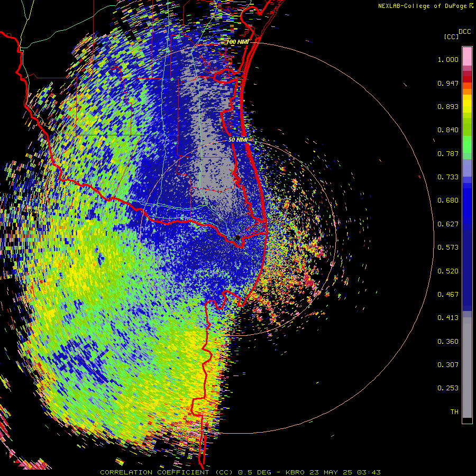Screen dimensions: 476x476
Task: Select the 0.733 legend value
Action: 448,177
